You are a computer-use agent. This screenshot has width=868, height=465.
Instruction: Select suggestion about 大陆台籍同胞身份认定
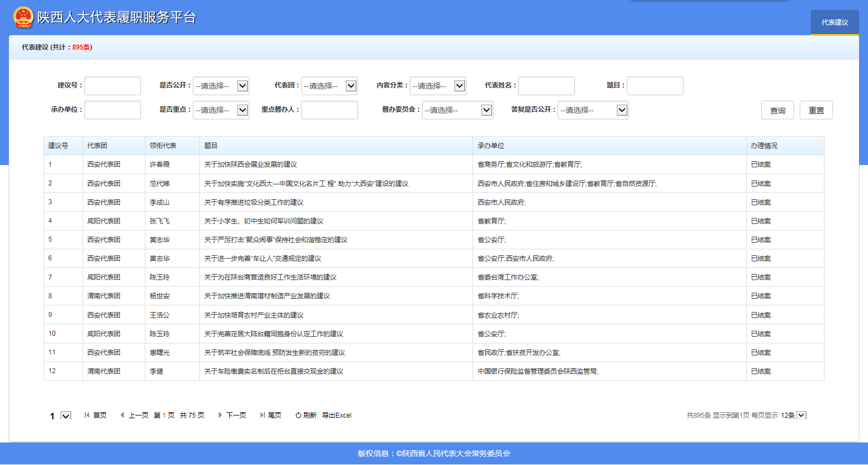point(434,334)
